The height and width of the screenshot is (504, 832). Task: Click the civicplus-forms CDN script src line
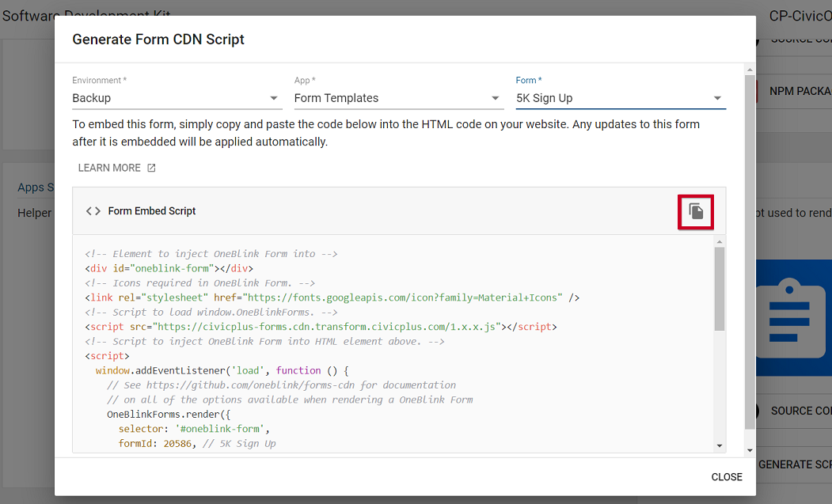[x=321, y=327]
